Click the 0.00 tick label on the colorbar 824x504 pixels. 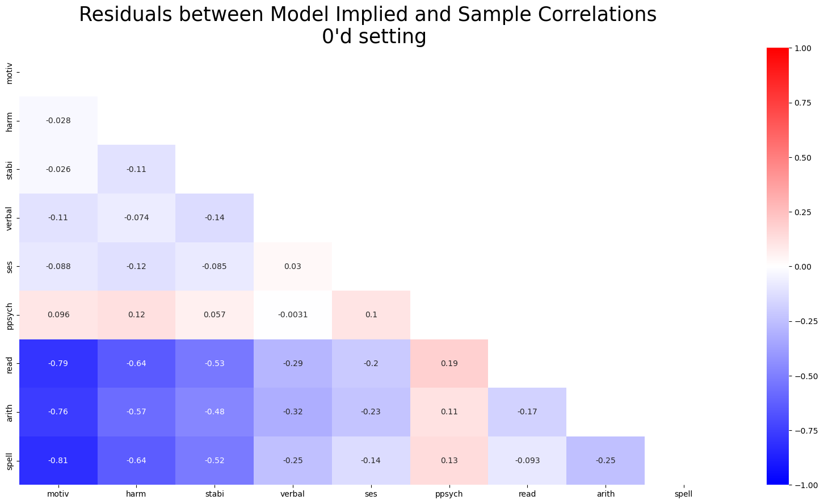pyautogui.click(x=804, y=267)
